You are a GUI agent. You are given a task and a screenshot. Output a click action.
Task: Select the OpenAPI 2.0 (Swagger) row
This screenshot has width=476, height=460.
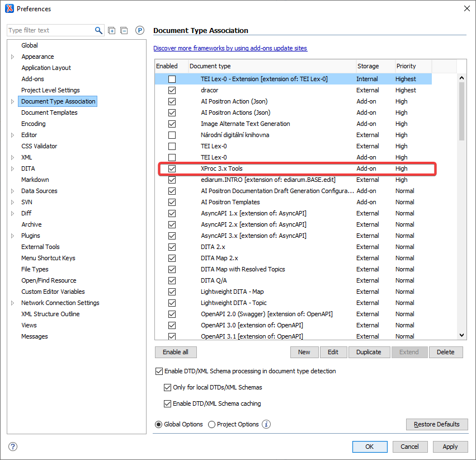coord(293,315)
